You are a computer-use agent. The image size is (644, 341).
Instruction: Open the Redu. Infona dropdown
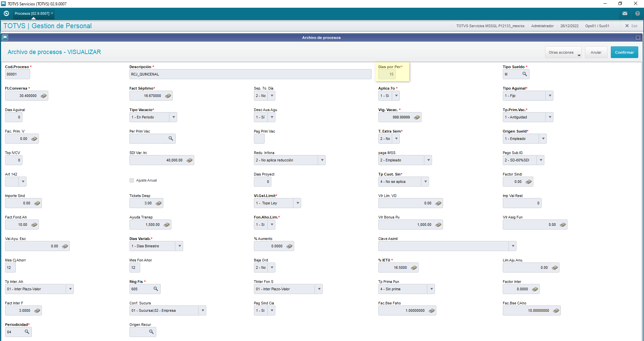click(322, 160)
